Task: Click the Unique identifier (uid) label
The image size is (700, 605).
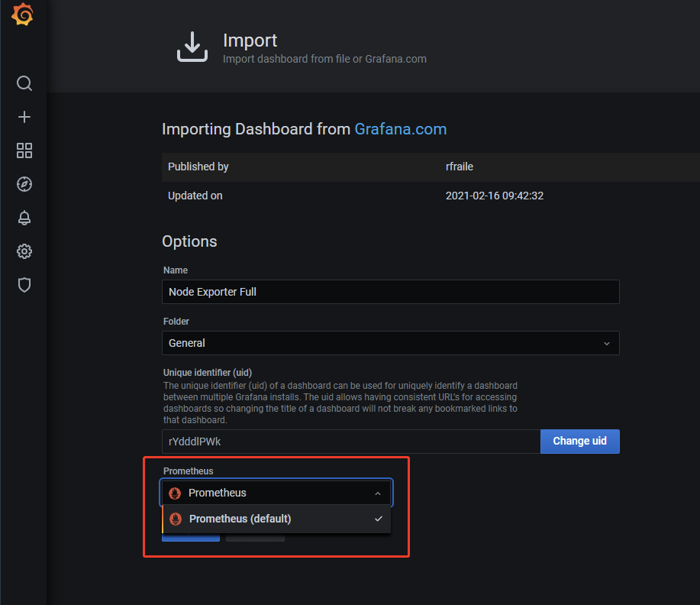Action: 208,373
